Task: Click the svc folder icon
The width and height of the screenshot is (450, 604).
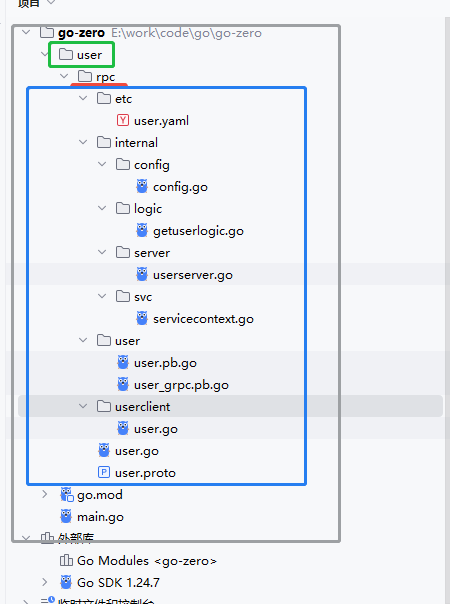Action: 123,296
